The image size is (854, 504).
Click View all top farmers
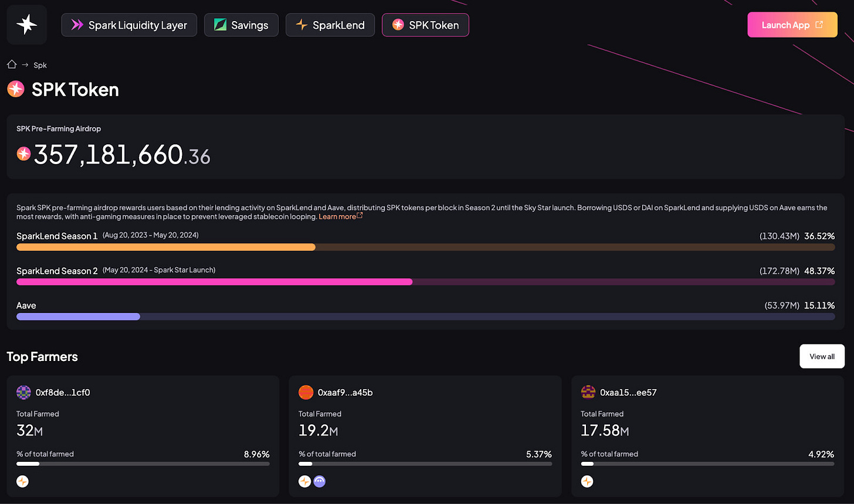click(822, 356)
